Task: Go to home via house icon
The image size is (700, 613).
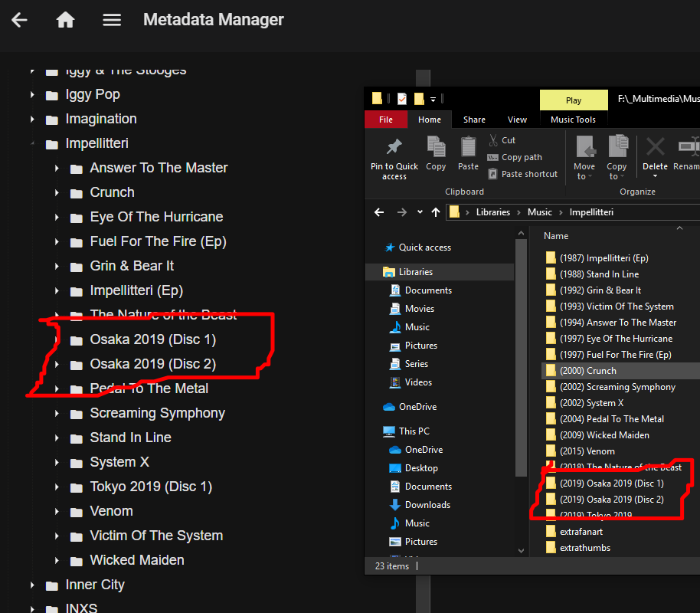Action: click(x=65, y=20)
